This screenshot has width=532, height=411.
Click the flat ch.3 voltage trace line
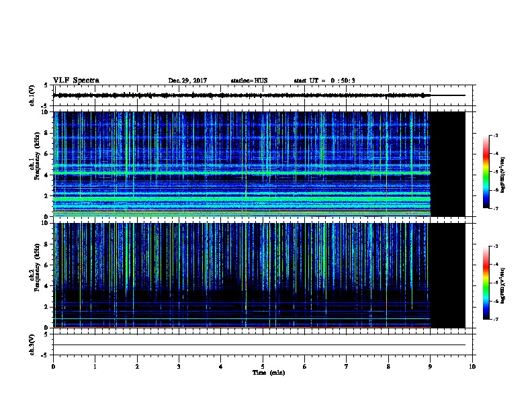click(259, 345)
